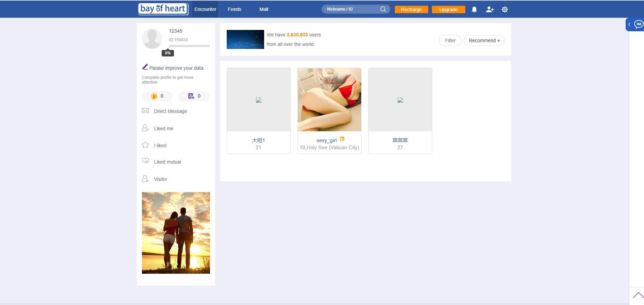644x305 pixels.
Task: Expand the IM side panel chevron
Action: click(629, 24)
